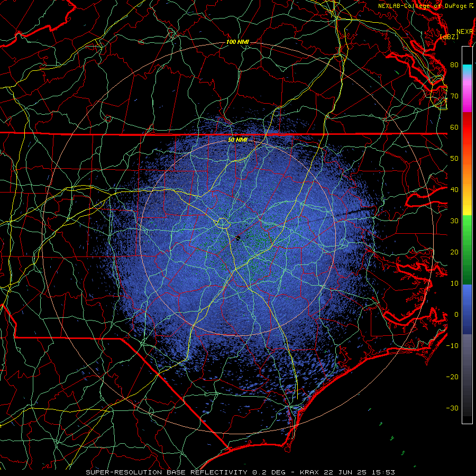Select the 30 value on the dBZ scale

(454, 221)
